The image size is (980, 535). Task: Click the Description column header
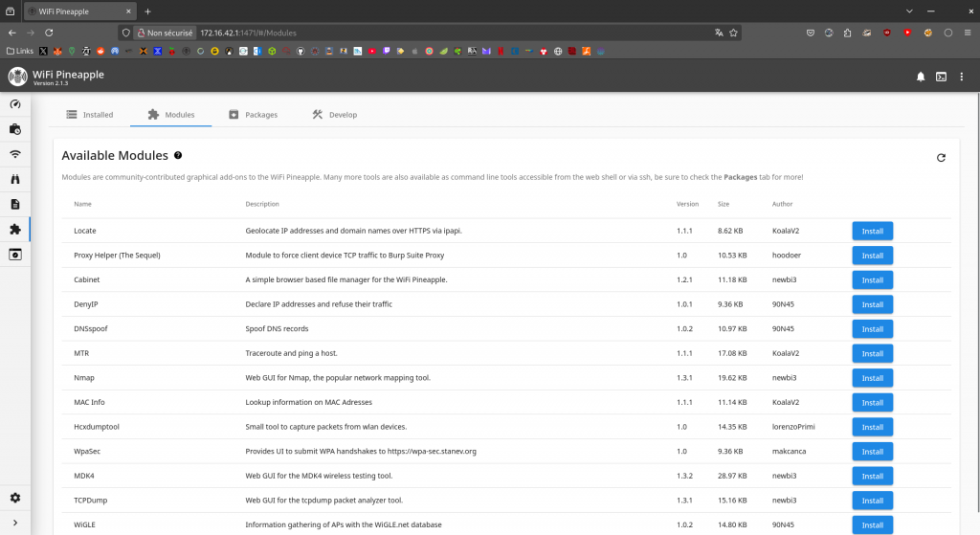[262, 205]
